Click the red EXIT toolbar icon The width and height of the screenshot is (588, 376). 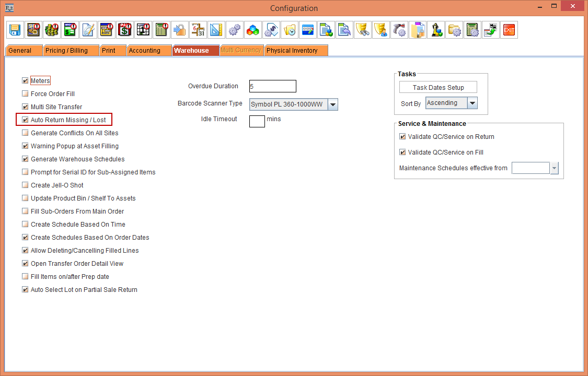[509, 30]
